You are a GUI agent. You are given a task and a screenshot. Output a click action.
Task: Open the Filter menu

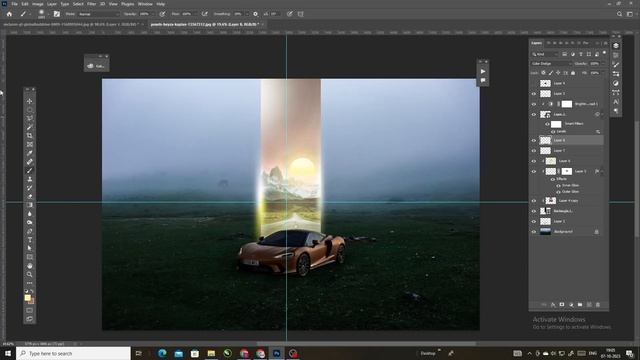pyautogui.click(x=91, y=4)
